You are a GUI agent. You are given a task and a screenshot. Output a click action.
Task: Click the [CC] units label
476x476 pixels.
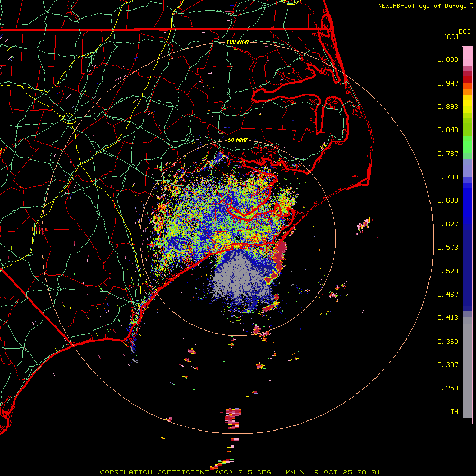coord(451,36)
